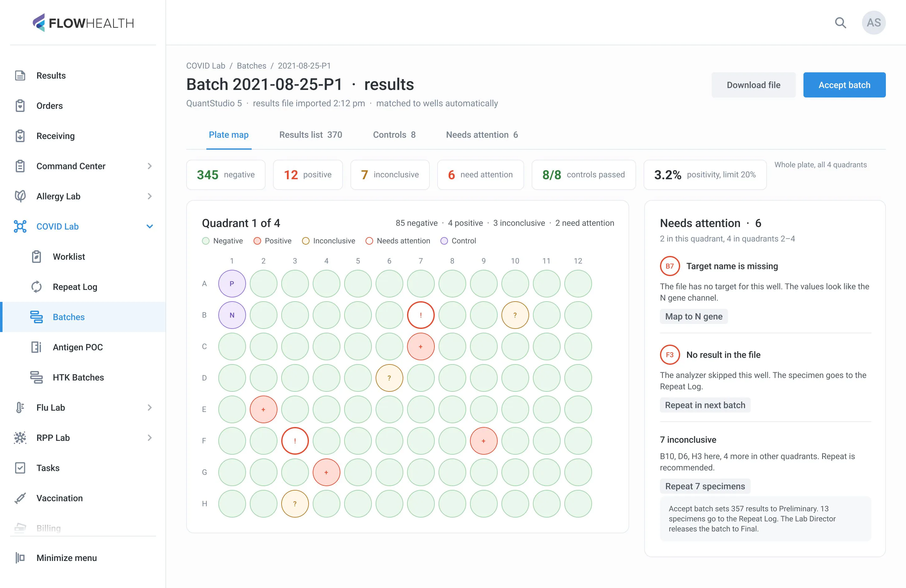The image size is (906, 588).
Task: Click the Flu Lab thermometer icon
Action: (x=20, y=408)
